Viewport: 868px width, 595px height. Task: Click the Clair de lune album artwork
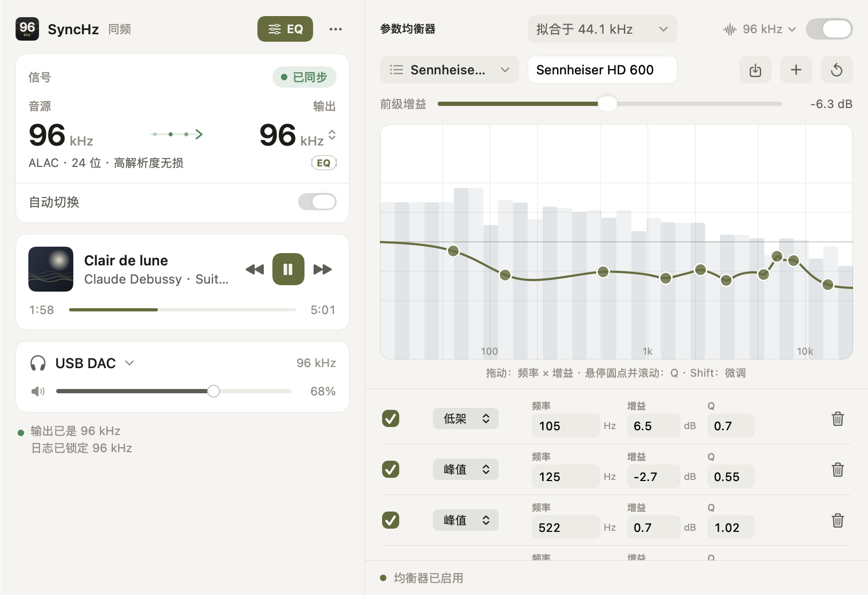point(51,269)
